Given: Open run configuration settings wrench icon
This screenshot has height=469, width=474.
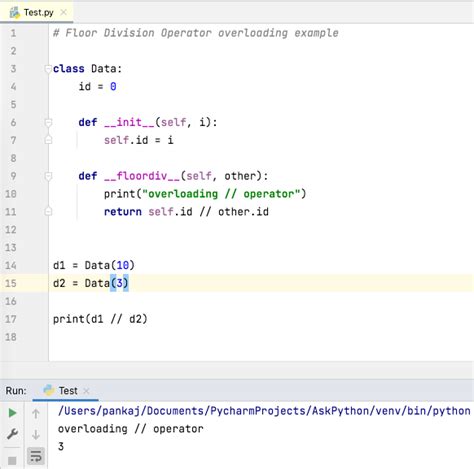Looking at the screenshot, I should [x=12, y=434].
